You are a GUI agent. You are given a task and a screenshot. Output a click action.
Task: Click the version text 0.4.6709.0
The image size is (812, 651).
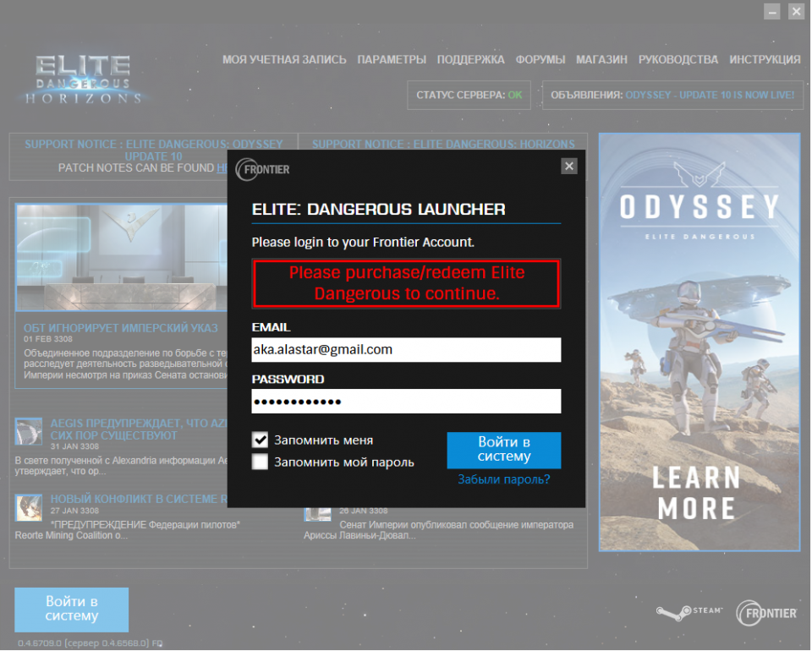91,643
